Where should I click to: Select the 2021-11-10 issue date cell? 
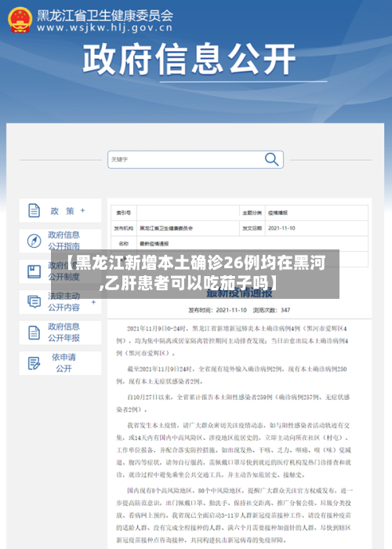point(317,228)
